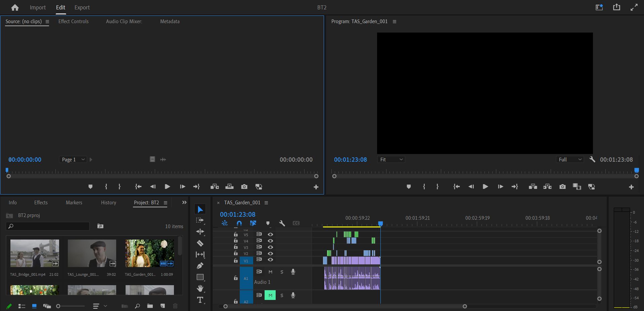Select the Ripple Edit tool
644x311 pixels.
point(200,231)
